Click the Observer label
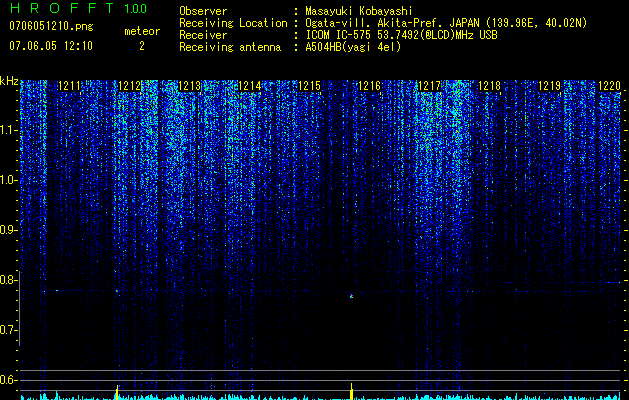This screenshot has height=400, width=629. (x=203, y=11)
